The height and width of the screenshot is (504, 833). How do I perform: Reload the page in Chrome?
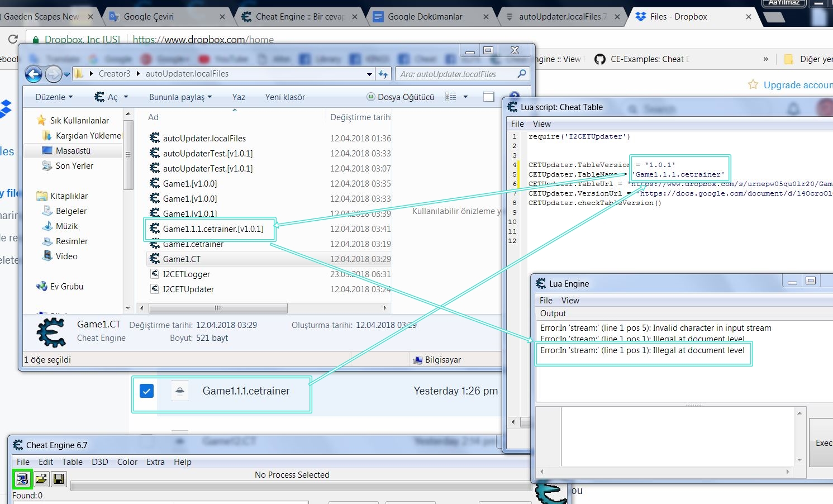(12, 39)
